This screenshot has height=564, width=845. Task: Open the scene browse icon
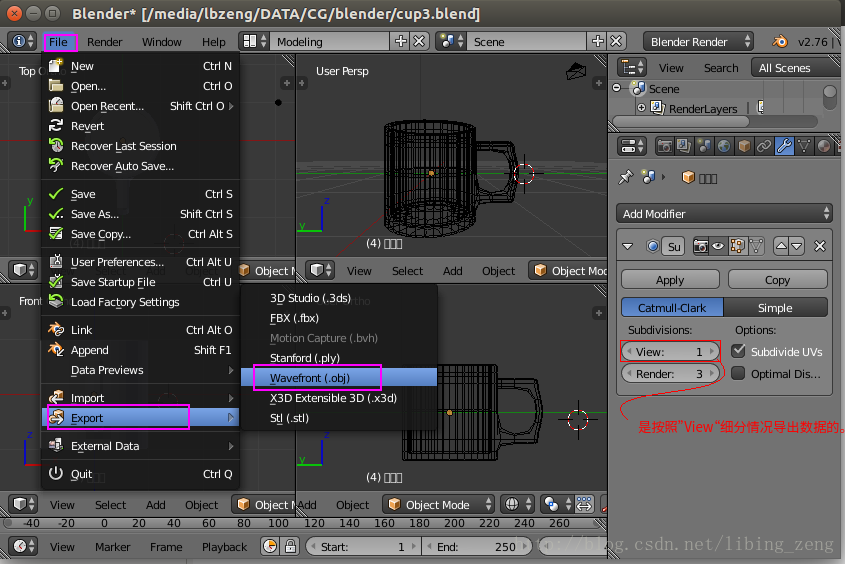tap(452, 41)
